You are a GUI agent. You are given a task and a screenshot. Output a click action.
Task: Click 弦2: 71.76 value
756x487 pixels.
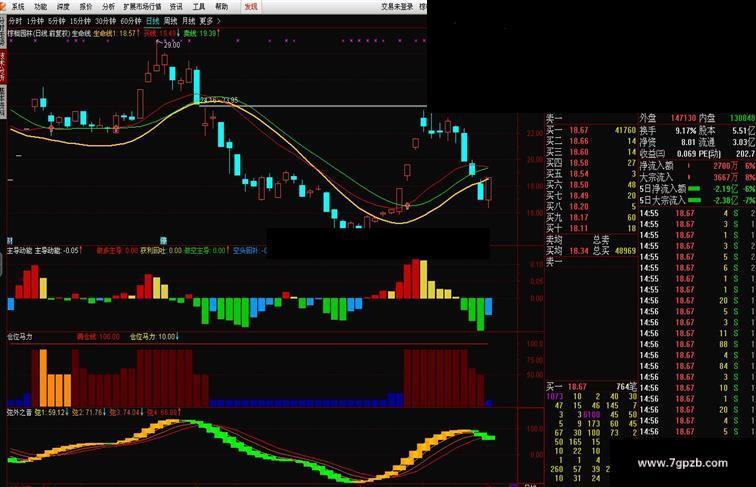(x=89, y=412)
